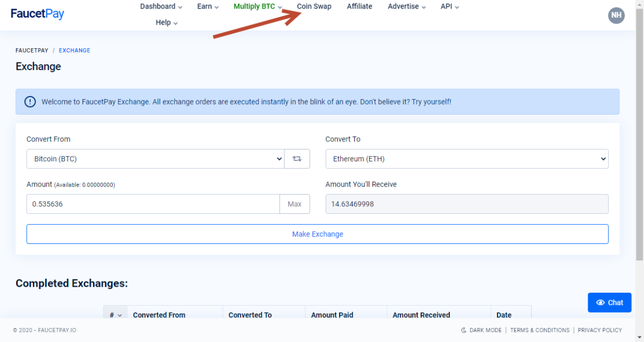The height and width of the screenshot is (342, 644).
Task: Open the Convert To Ethereum dropdown
Action: point(467,159)
